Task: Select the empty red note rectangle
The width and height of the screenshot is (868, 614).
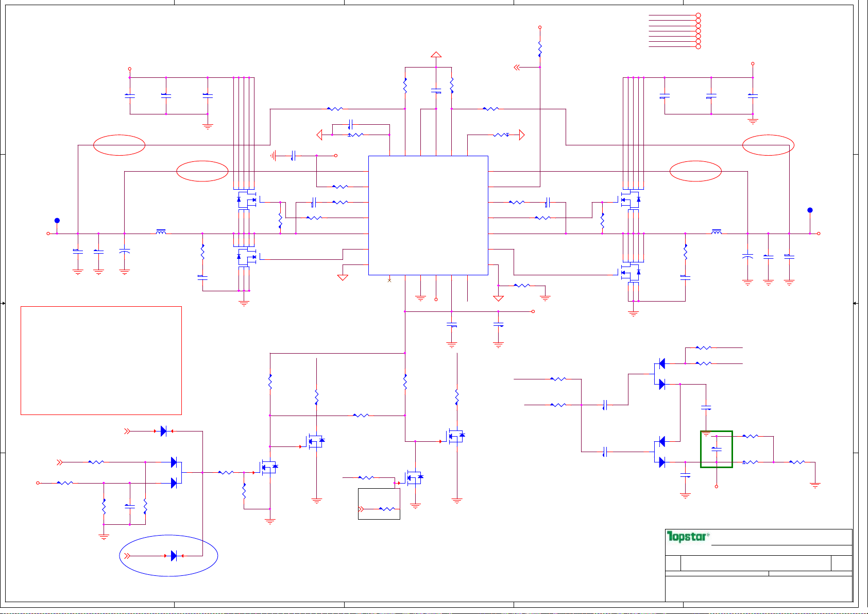Action: 101,360
